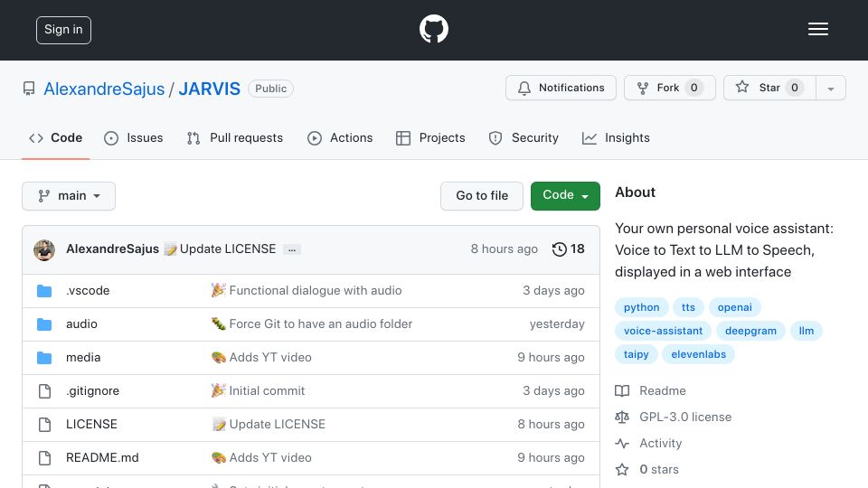868x488 pixels.
Task: Open the 0 stars link
Action: pyautogui.click(x=659, y=469)
